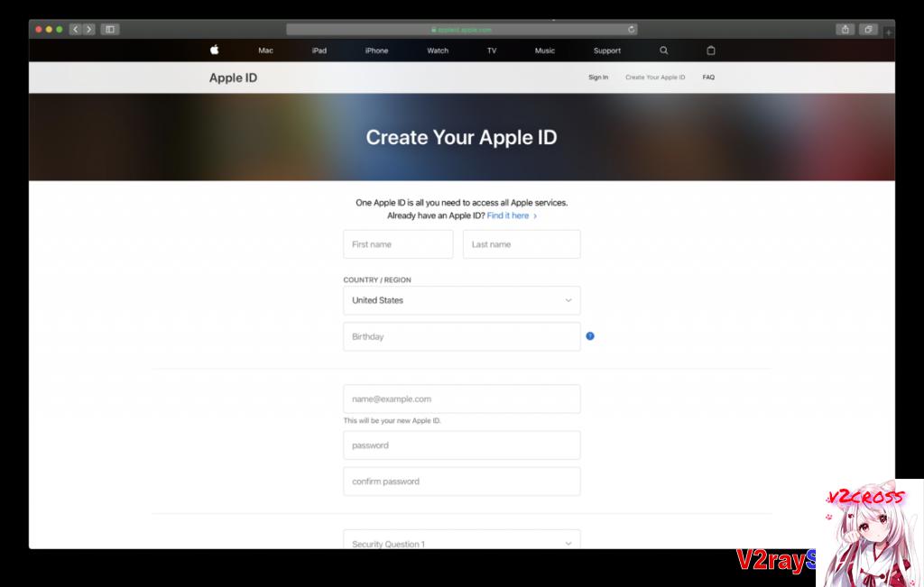Open the search magnifier icon
924x587 pixels.
663,50
